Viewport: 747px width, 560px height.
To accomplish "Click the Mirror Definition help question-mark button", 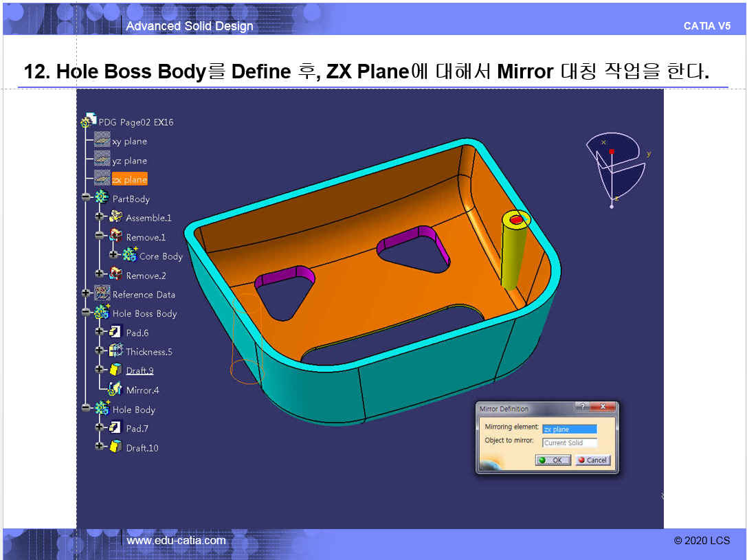I will coord(583,407).
